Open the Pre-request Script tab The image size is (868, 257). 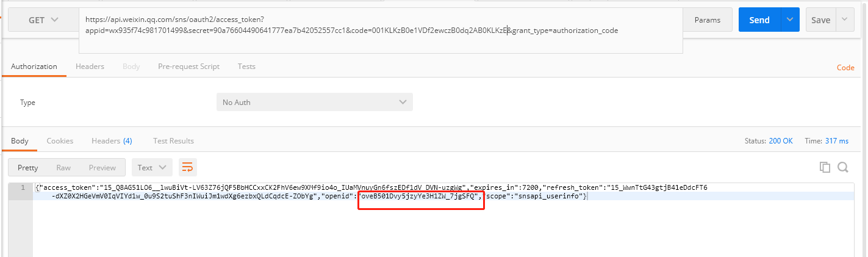click(188, 66)
